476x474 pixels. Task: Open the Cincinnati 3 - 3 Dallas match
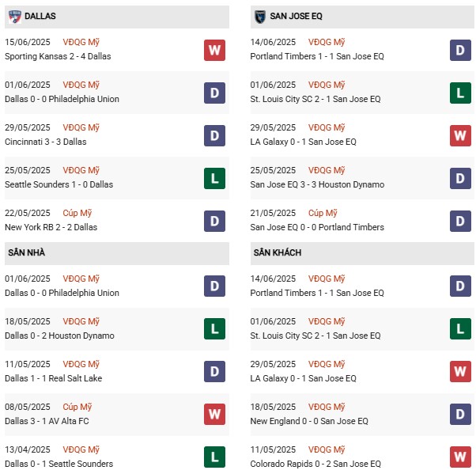46,142
